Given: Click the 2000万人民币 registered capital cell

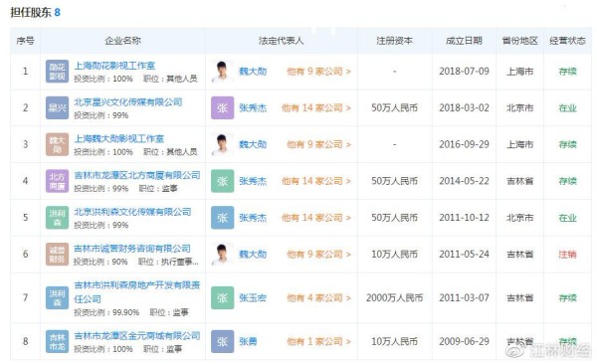Looking at the screenshot, I should click(x=394, y=297).
